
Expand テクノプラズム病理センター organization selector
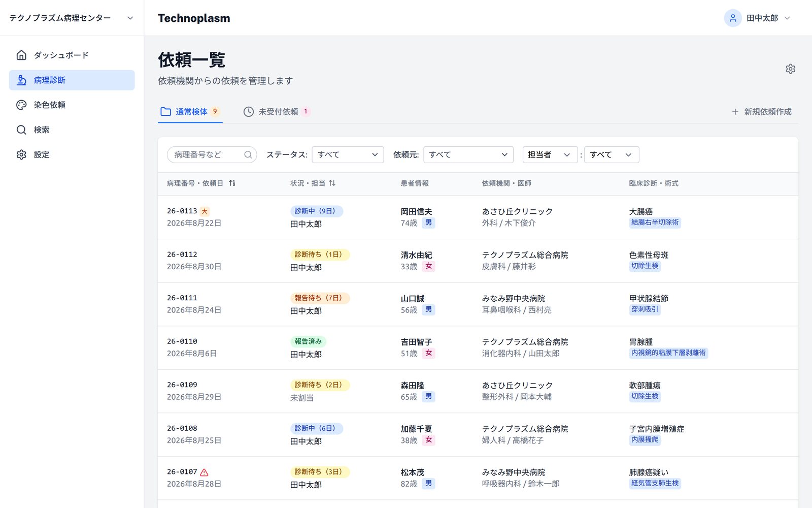(x=72, y=18)
